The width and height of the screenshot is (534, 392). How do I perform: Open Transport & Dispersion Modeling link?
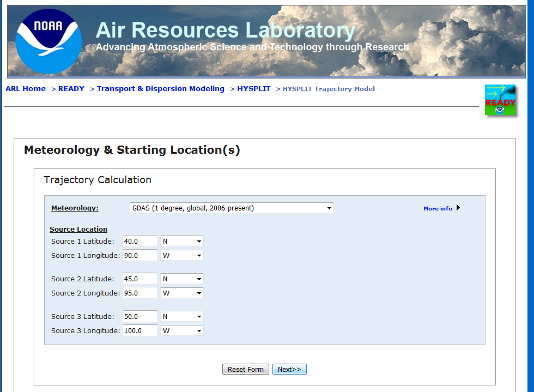161,89
